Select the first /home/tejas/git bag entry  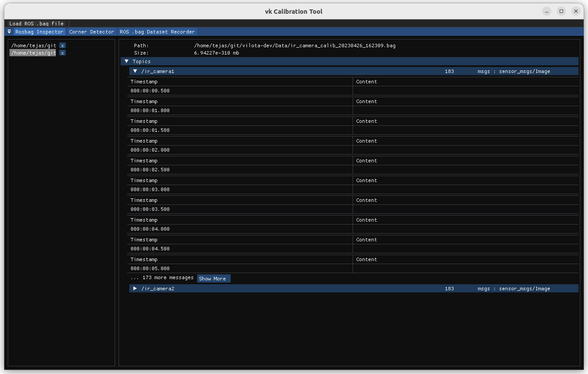pos(34,46)
